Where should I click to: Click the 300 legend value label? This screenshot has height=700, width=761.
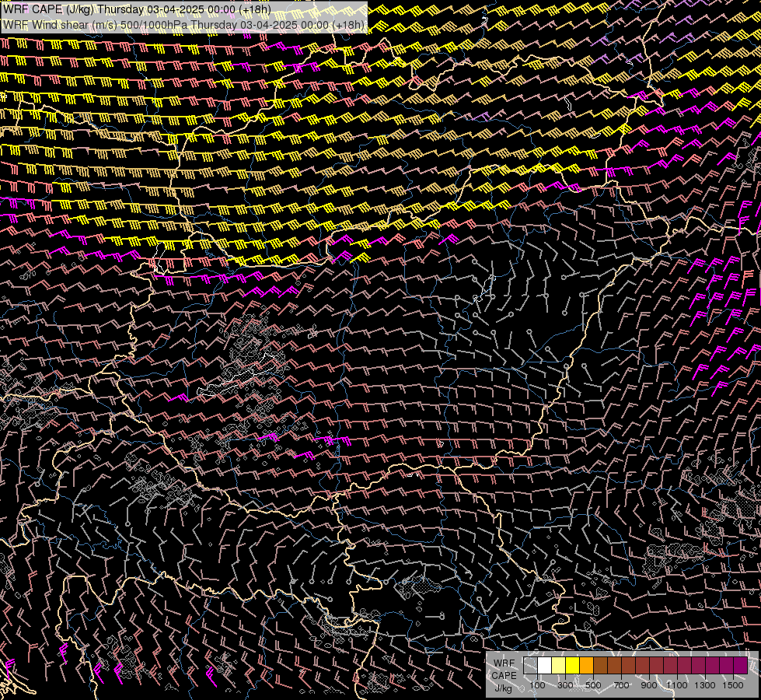(x=565, y=685)
